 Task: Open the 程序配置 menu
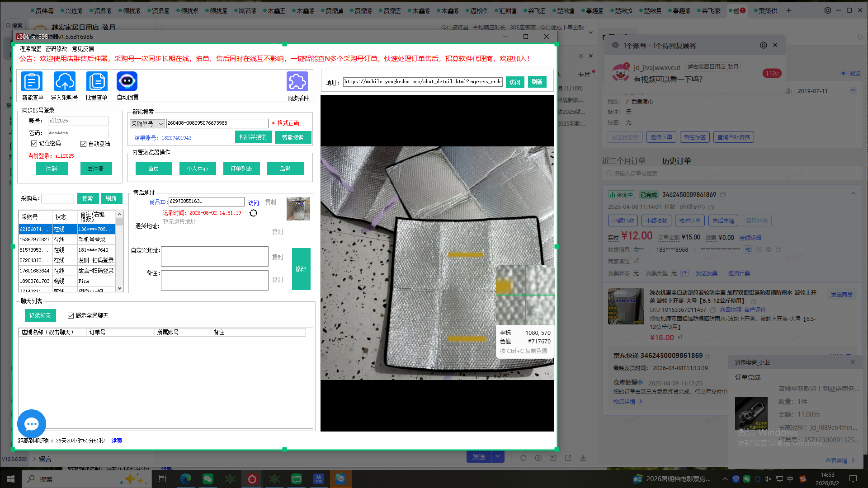(x=30, y=49)
